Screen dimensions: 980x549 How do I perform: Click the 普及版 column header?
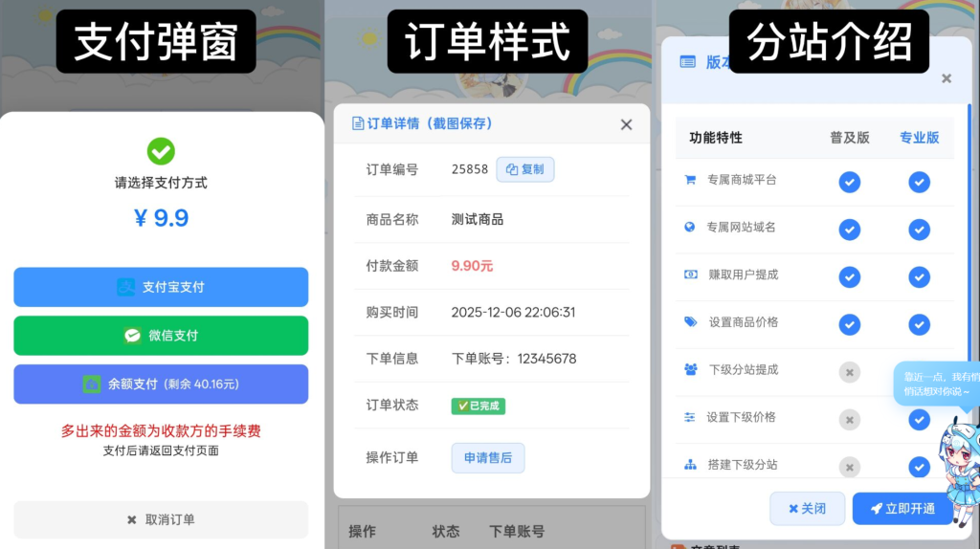point(850,138)
